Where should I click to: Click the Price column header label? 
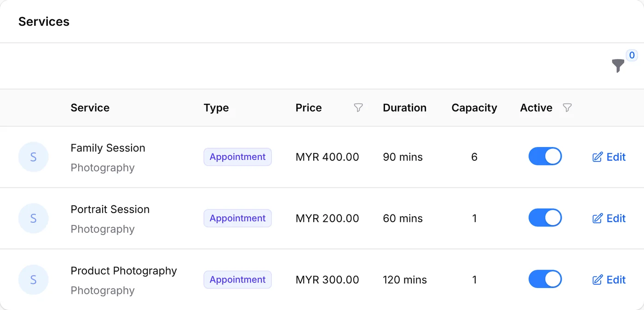pyautogui.click(x=309, y=108)
